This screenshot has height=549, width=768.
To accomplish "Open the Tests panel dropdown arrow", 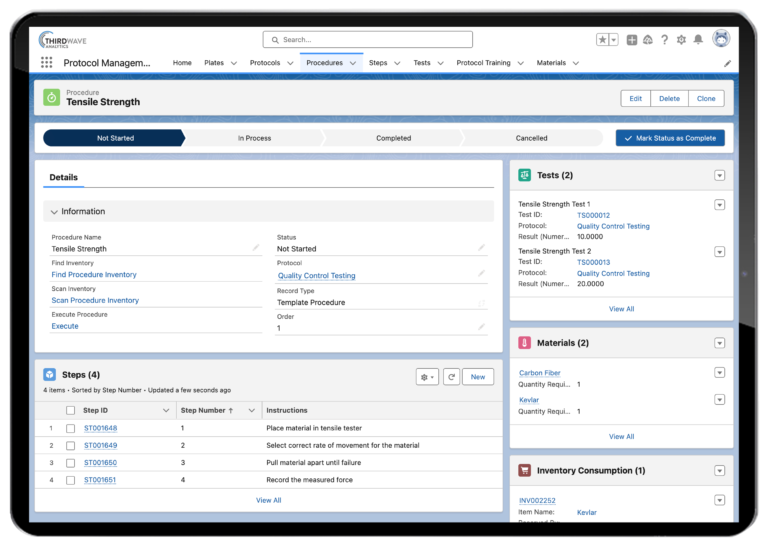I will (719, 175).
